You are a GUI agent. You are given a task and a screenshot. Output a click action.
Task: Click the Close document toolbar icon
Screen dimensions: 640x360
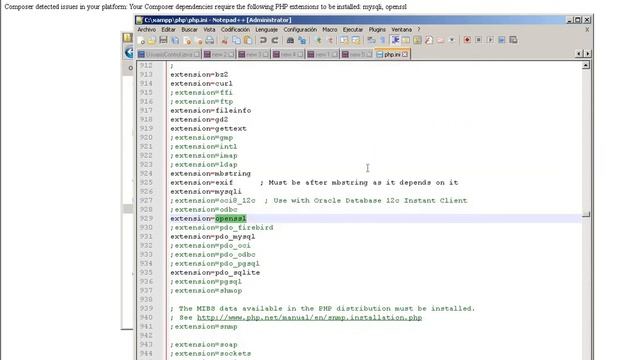187,40
